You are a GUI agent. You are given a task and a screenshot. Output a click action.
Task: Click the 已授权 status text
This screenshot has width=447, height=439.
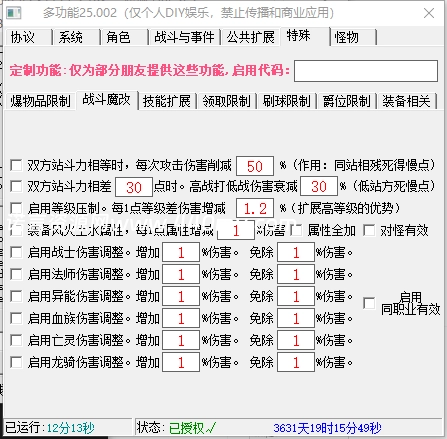(193, 428)
